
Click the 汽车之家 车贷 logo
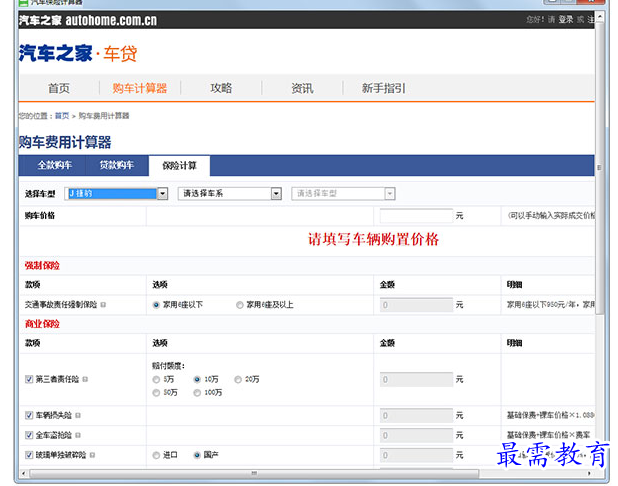[78, 54]
